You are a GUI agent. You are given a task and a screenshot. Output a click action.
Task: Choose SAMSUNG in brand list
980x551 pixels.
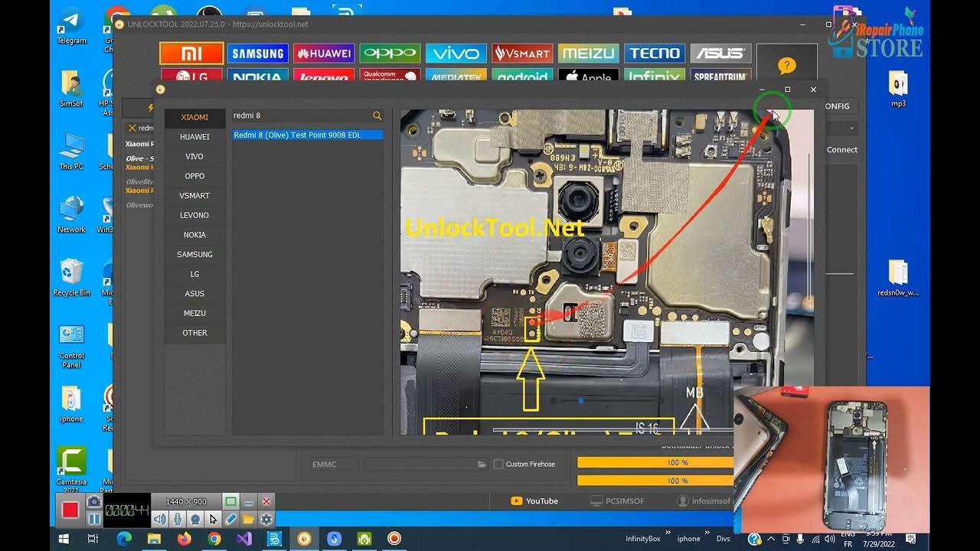click(194, 254)
